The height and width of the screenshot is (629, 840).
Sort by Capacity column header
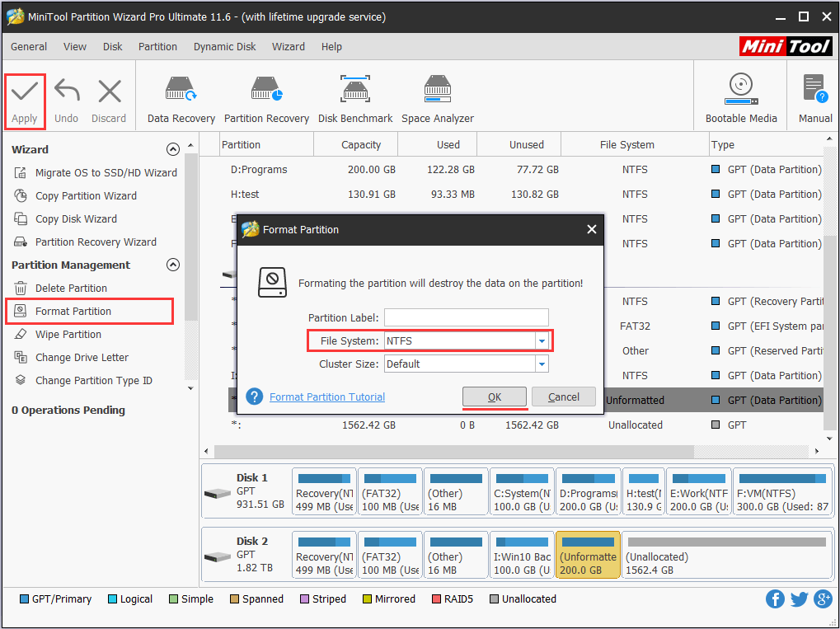coord(356,144)
